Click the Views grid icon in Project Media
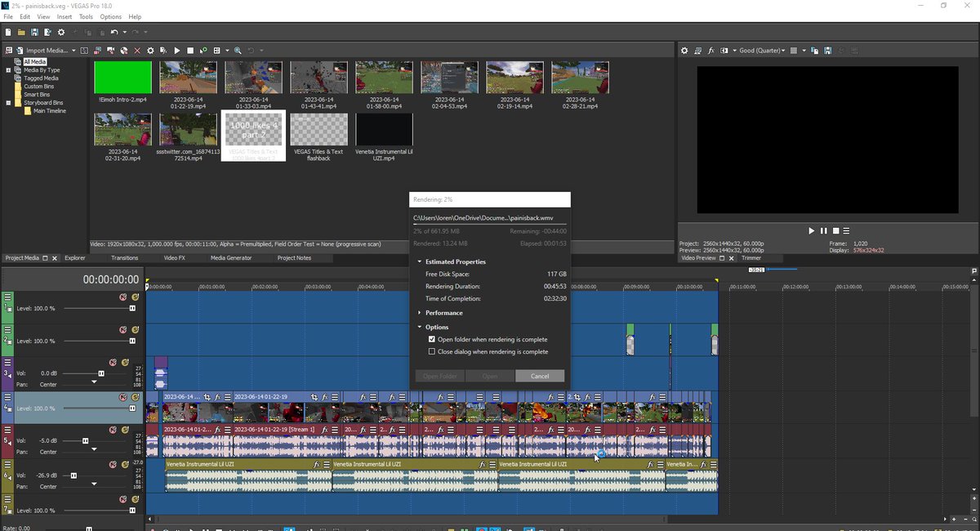The width and height of the screenshot is (980, 531). pos(216,51)
